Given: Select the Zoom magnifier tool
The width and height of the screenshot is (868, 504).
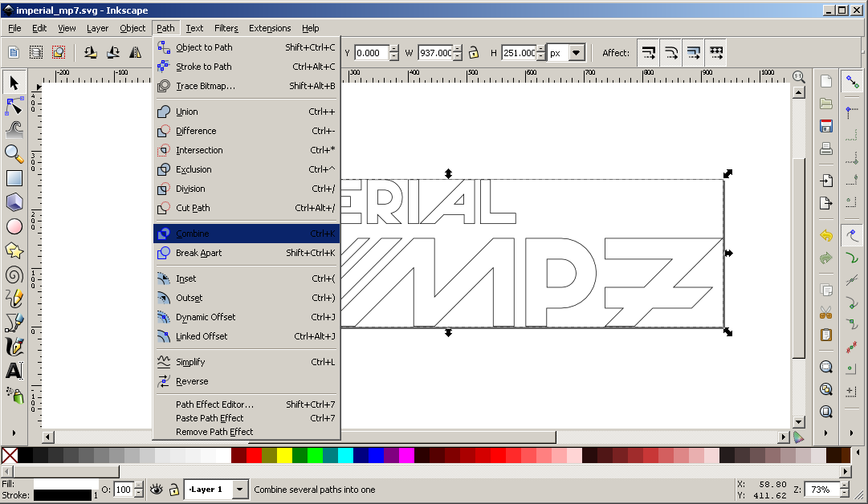Looking at the screenshot, I should pyautogui.click(x=14, y=153).
